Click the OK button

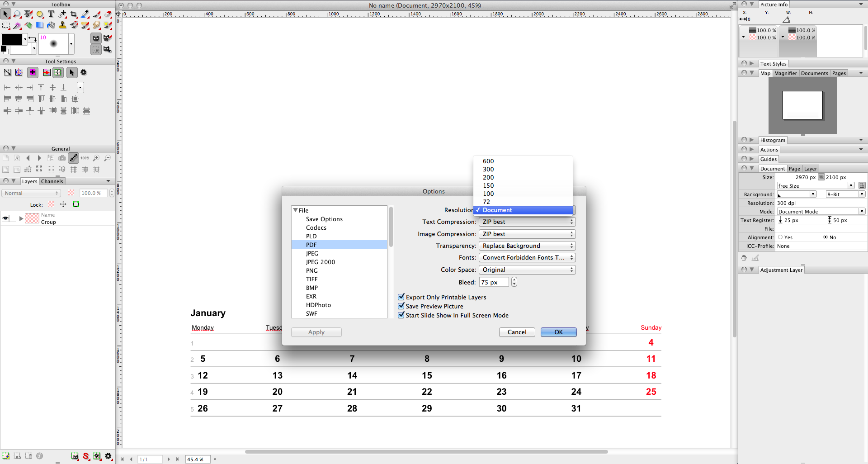point(558,332)
